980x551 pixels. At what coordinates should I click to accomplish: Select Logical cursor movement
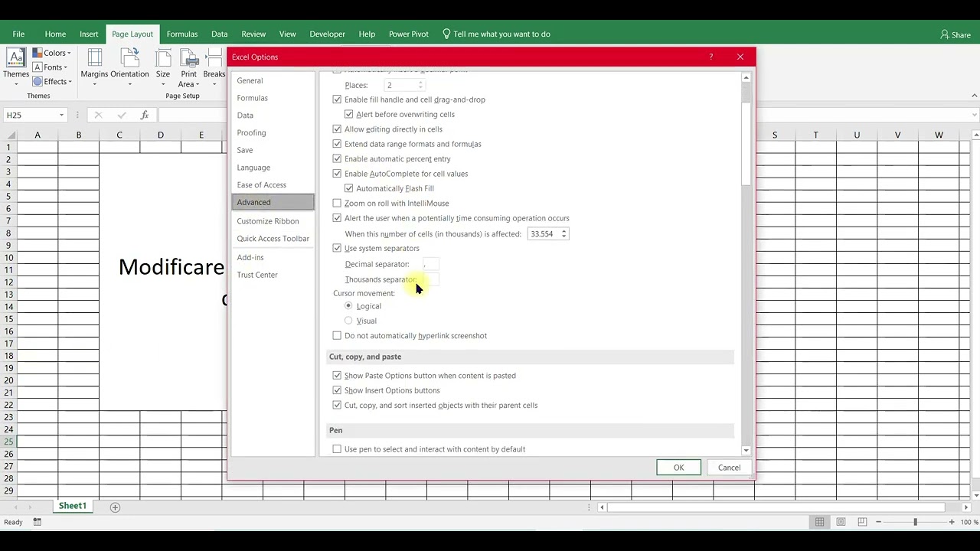click(x=348, y=306)
